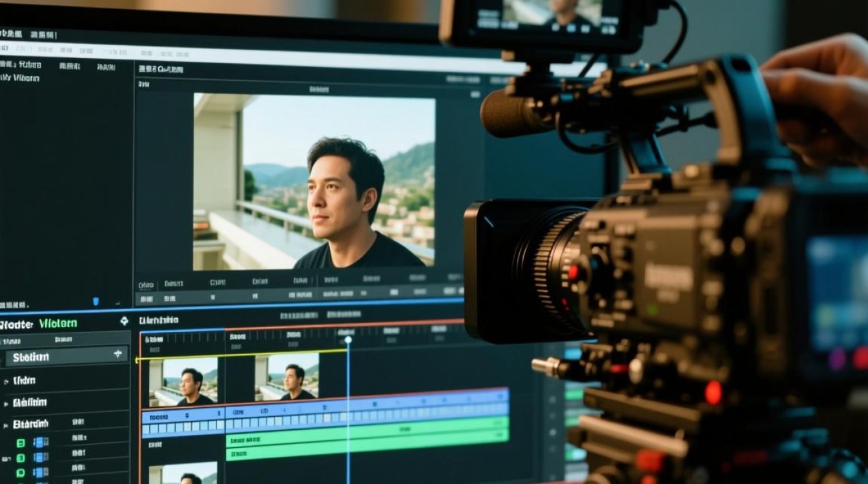868x484 pixels.
Task: Expand the first collapsed row under the highlighted row
Action: (x=6, y=381)
